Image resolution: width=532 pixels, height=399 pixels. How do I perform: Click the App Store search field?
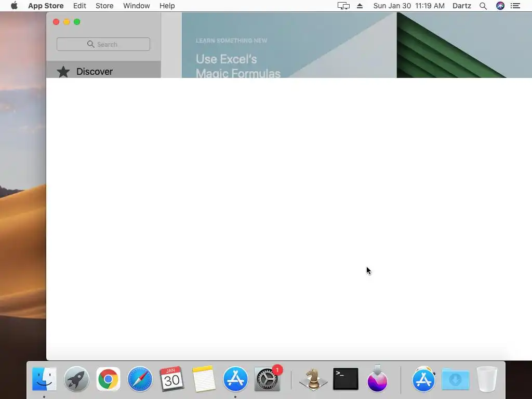(103, 44)
